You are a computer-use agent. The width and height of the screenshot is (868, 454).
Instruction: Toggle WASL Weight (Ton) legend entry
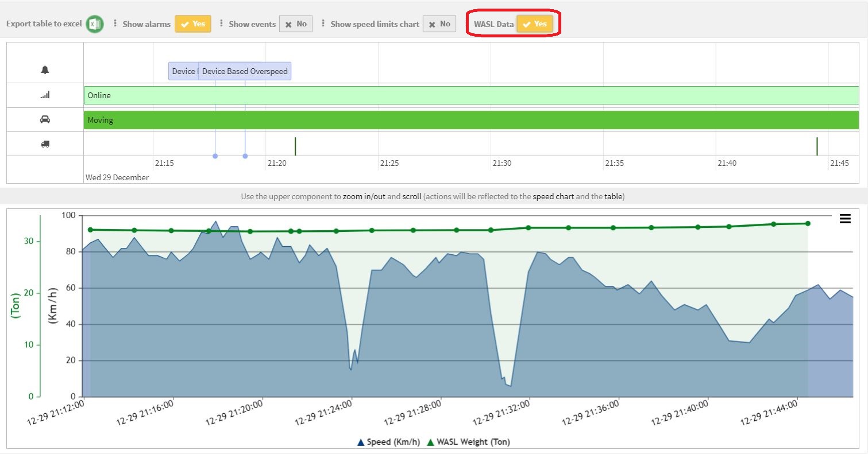[468, 442]
